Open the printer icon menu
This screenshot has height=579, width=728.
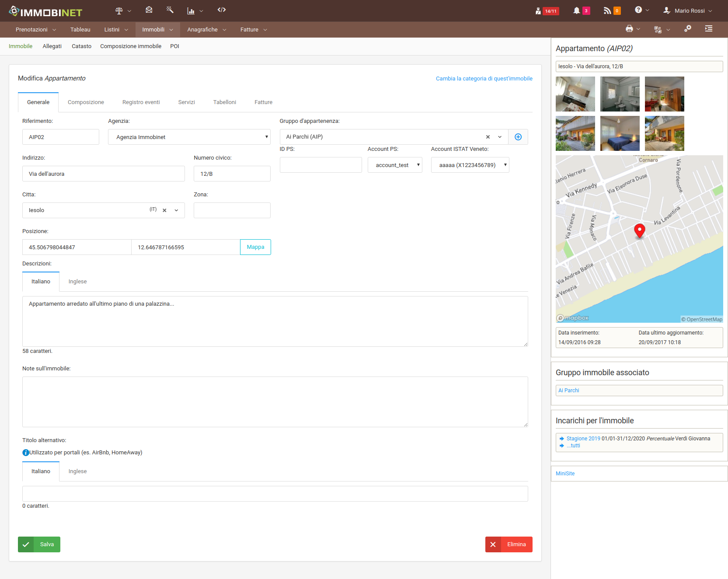pos(633,29)
